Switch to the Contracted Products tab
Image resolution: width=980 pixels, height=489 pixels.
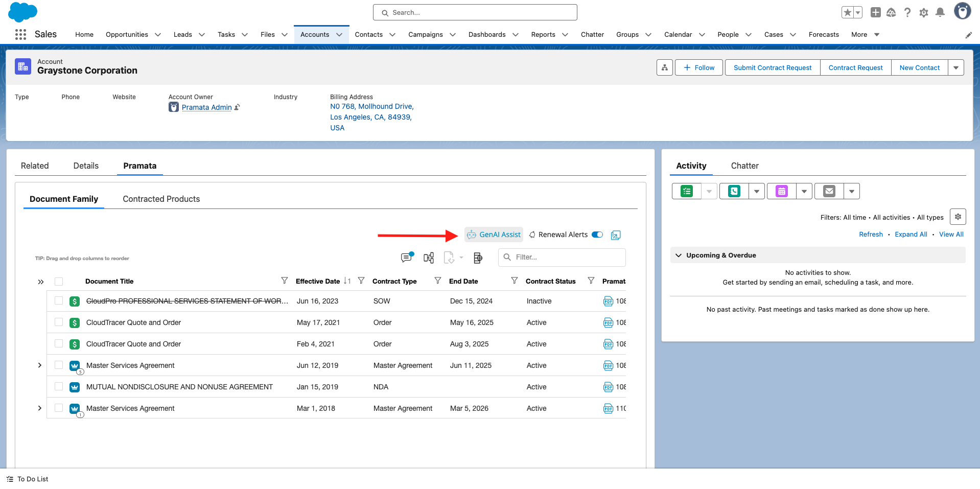tap(161, 199)
